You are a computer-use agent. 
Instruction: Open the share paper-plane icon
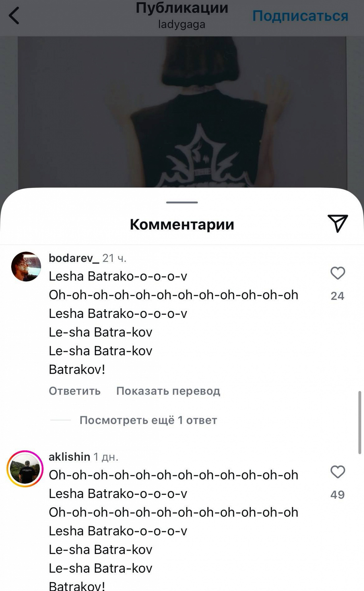coord(338,223)
